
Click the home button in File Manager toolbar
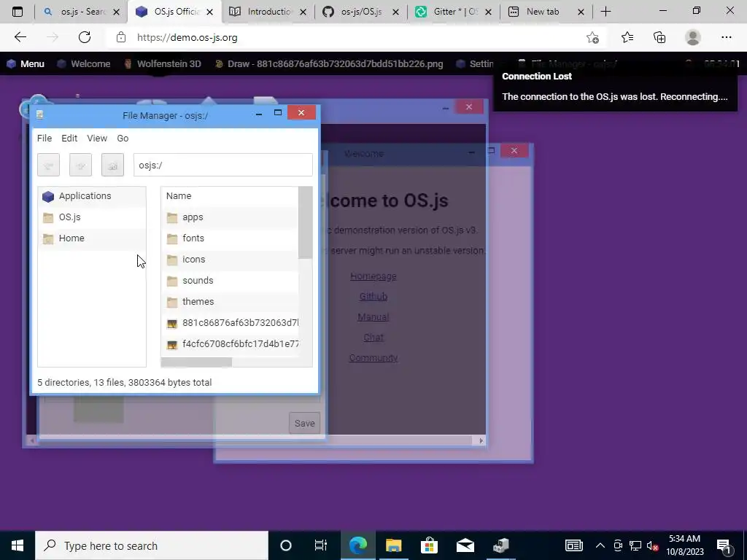pos(112,166)
